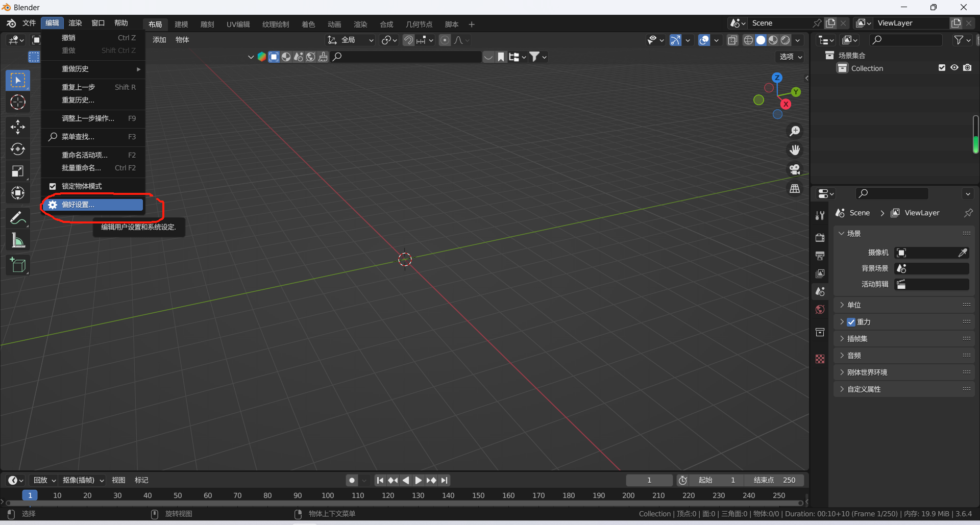Toggle the Collection checkbox in the outliner
Viewport: 980px width, 525px height.
942,67
